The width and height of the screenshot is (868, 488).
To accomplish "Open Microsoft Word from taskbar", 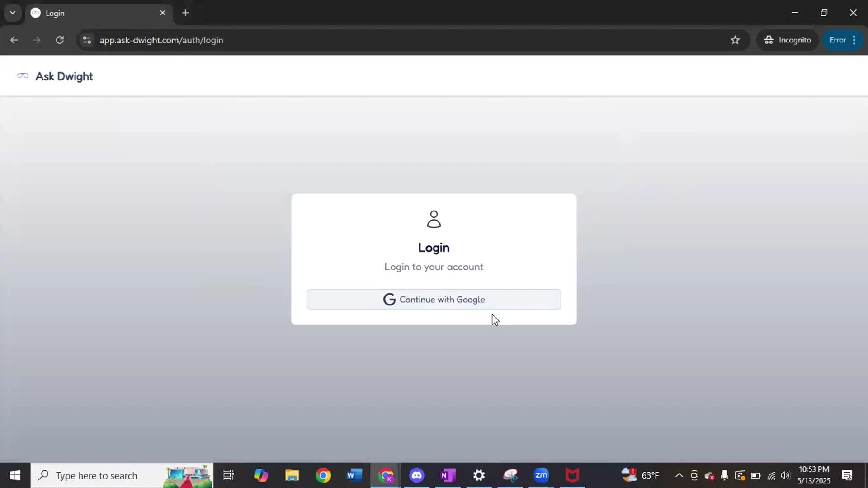I will (x=354, y=475).
